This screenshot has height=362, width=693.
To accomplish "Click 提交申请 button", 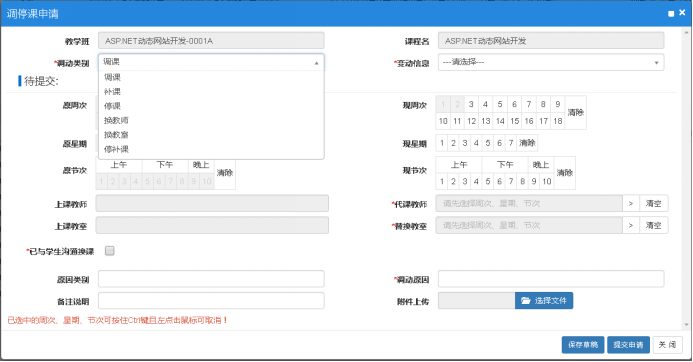I will tap(628, 345).
